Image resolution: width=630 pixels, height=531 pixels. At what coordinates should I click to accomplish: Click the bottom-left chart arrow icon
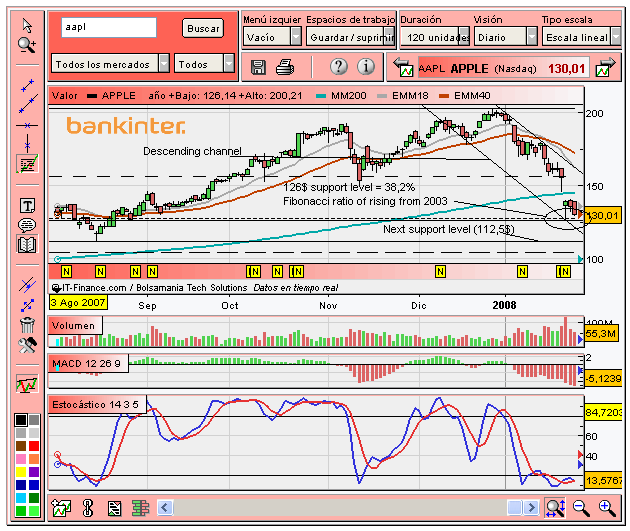coord(61,509)
